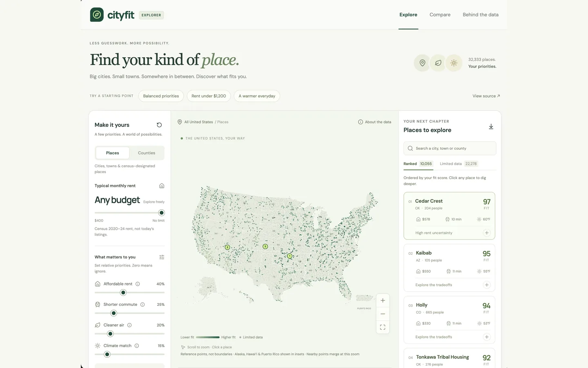Apply the A warmer everyday preset
The width and height of the screenshot is (588, 368).
pos(257,96)
